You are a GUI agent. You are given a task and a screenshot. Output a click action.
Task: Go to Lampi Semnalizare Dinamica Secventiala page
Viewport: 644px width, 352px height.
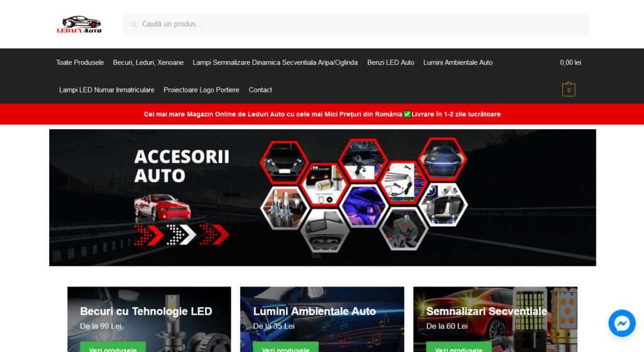pos(275,62)
